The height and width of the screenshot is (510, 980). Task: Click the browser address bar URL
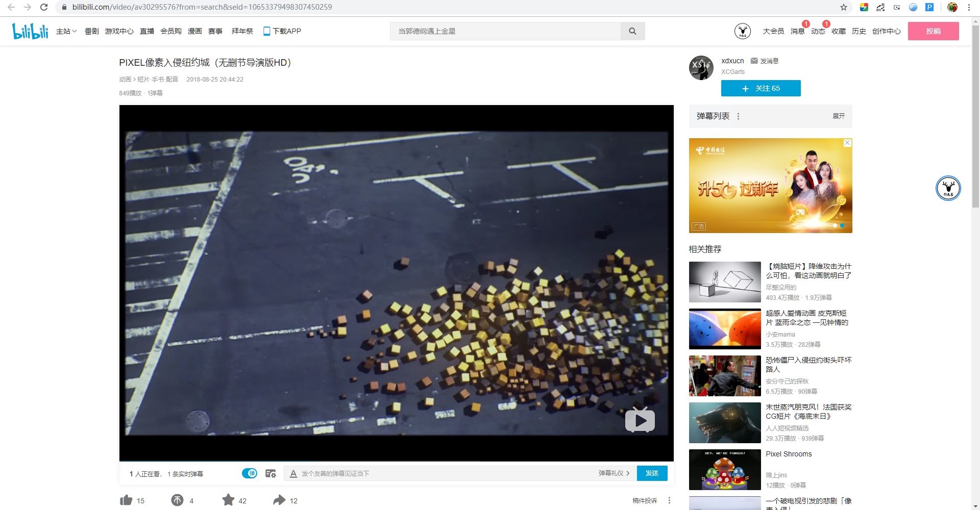(x=202, y=7)
